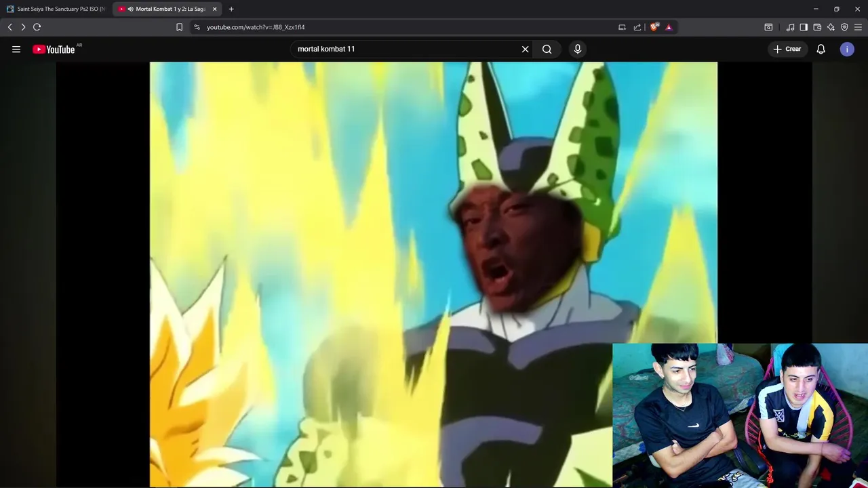Click the Crear button
Image resolution: width=868 pixels, height=488 pixels.
[787, 49]
